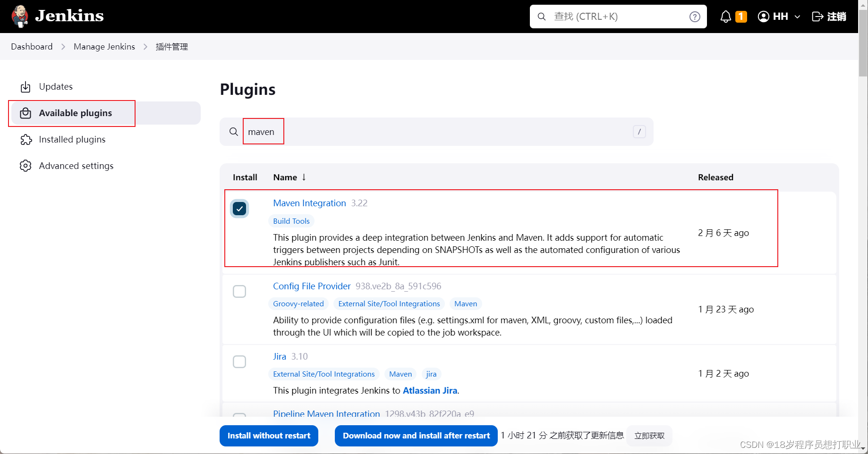Click the update info fetched status text
Screen dimensions: 868x454
click(562, 435)
